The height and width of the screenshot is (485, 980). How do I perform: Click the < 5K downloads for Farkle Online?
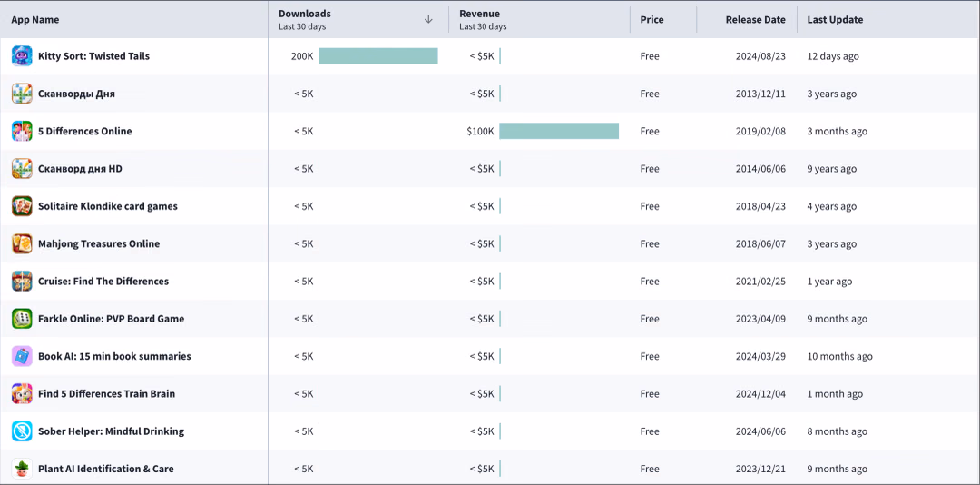pyautogui.click(x=304, y=319)
